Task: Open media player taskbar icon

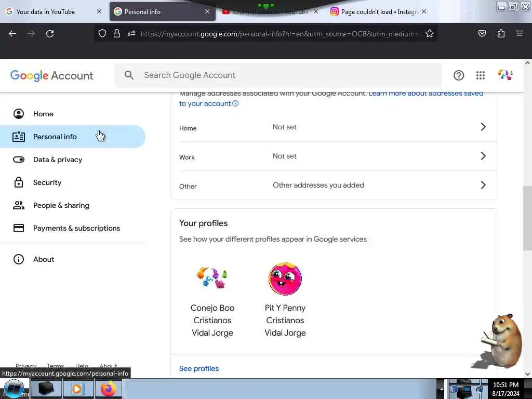Action: [77, 389]
